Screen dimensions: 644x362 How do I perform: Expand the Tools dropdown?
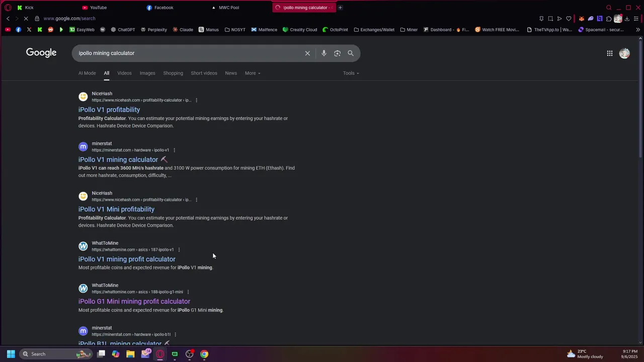(x=351, y=73)
